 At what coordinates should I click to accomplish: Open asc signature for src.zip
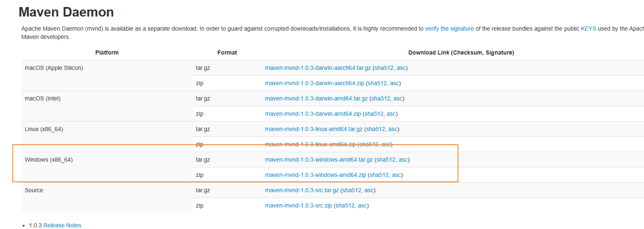(x=362, y=205)
